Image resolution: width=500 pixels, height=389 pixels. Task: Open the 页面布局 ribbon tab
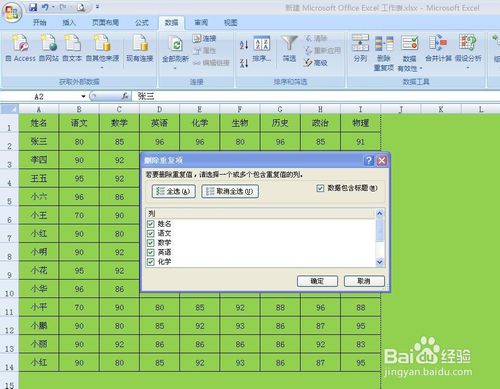[105, 23]
